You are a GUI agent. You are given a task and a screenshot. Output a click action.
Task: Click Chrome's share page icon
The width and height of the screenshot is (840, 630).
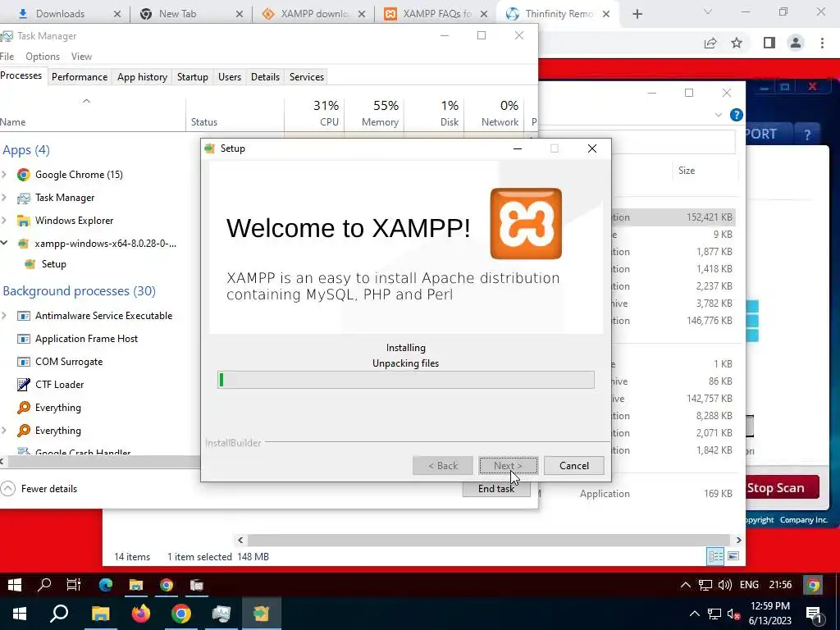pos(710,43)
